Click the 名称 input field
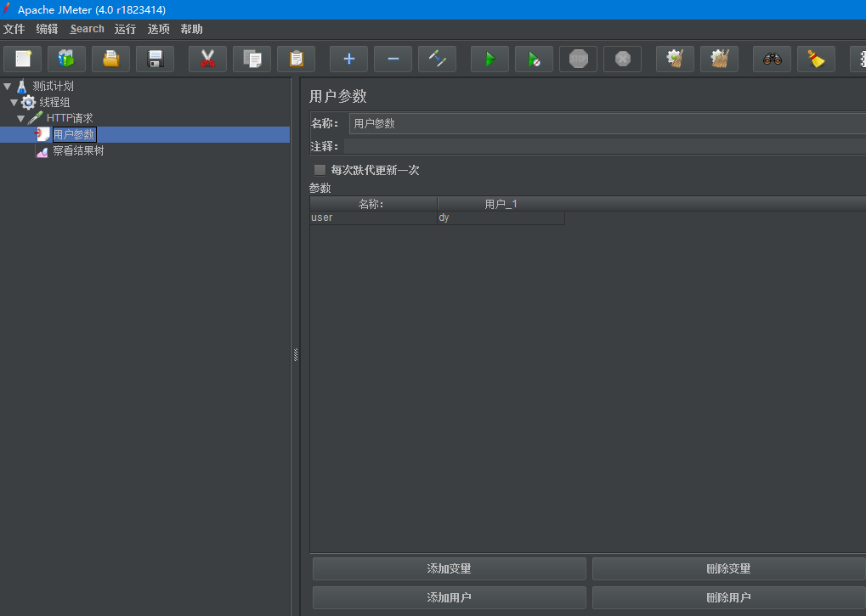This screenshot has width=866, height=616. click(608, 124)
